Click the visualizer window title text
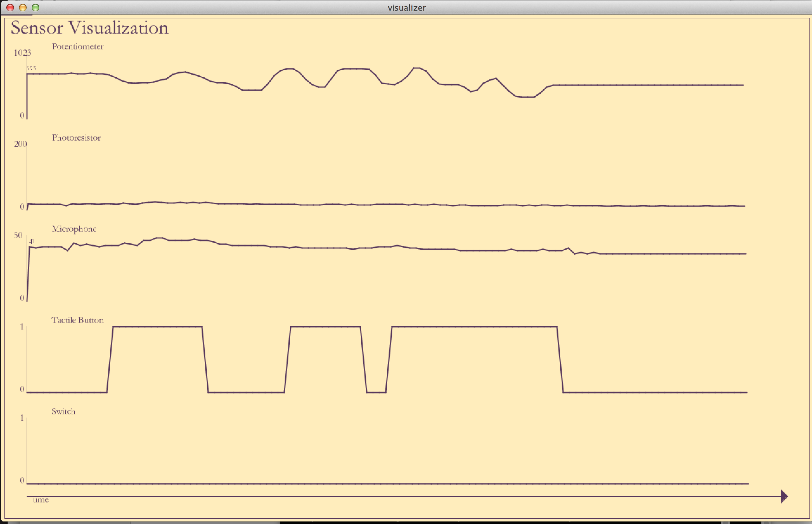812x524 pixels. (406, 8)
